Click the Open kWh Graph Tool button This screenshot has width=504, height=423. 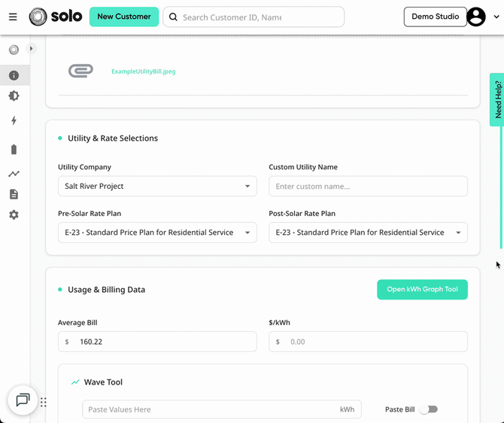pyautogui.click(x=422, y=289)
